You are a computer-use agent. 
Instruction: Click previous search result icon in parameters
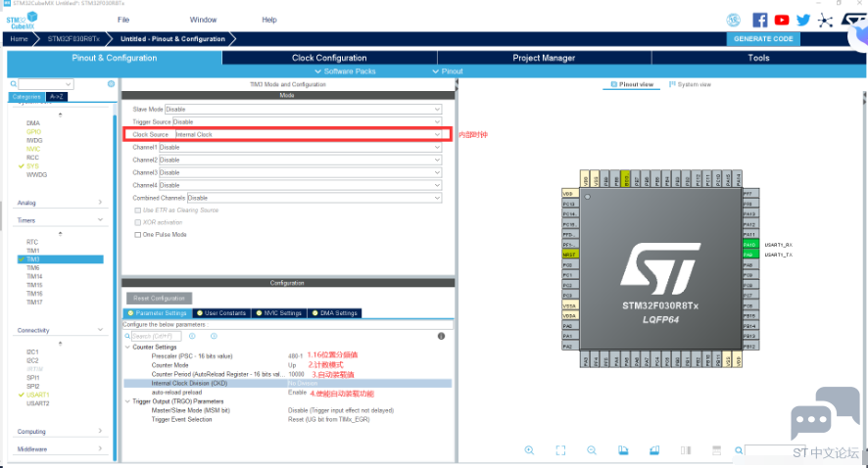coord(192,336)
